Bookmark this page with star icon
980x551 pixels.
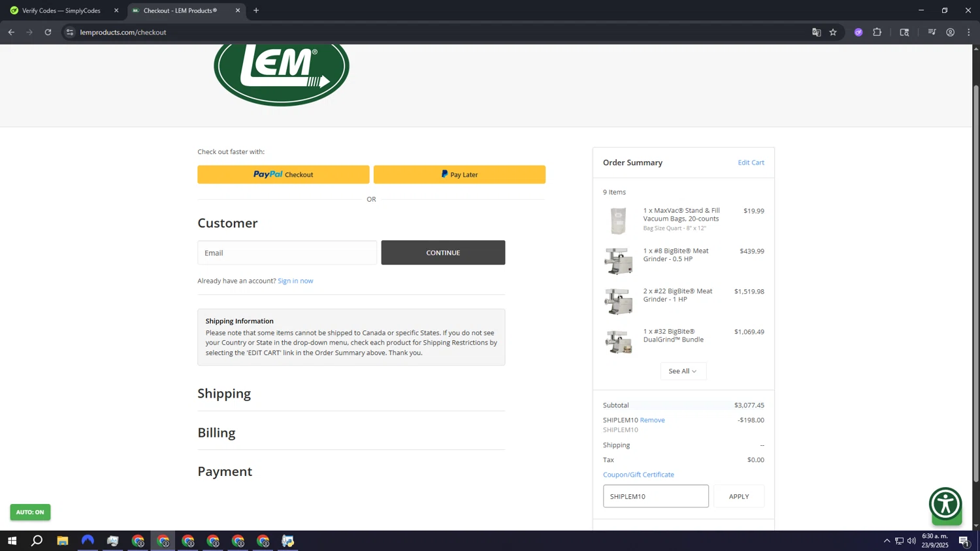[x=833, y=32]
